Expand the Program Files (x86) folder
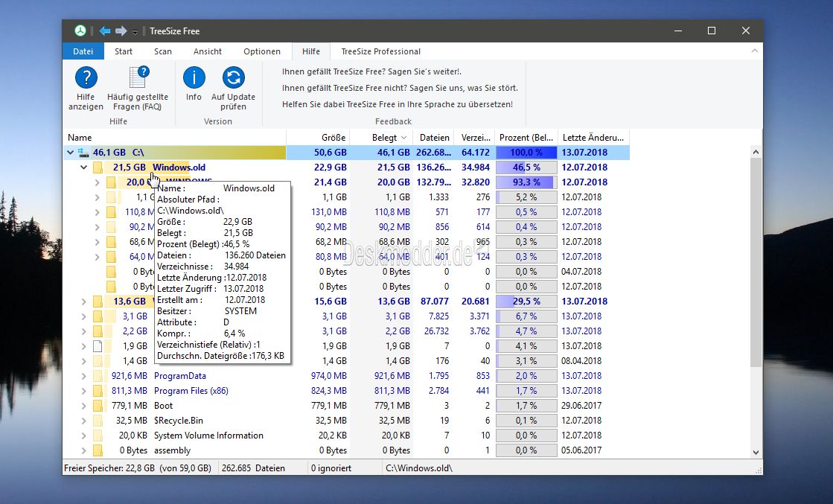 (x=83, y=391)
